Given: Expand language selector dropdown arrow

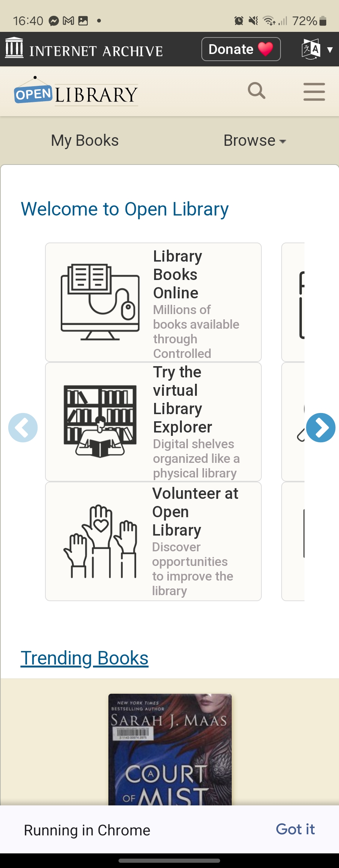Looking at the screenshot, I should click(x=330, y=49).
